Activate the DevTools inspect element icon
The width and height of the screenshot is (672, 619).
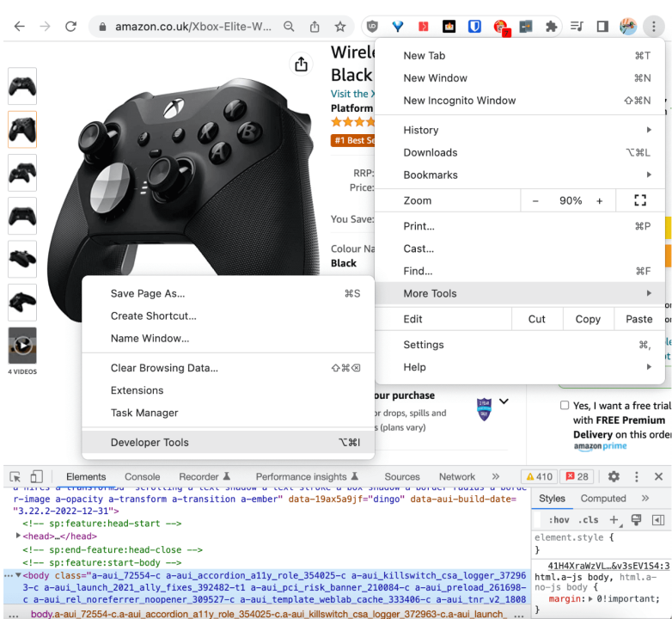click(15, 476)
